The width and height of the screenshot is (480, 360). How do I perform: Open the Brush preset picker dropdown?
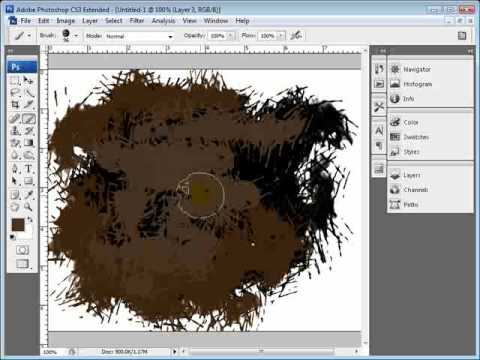(76, 36)
